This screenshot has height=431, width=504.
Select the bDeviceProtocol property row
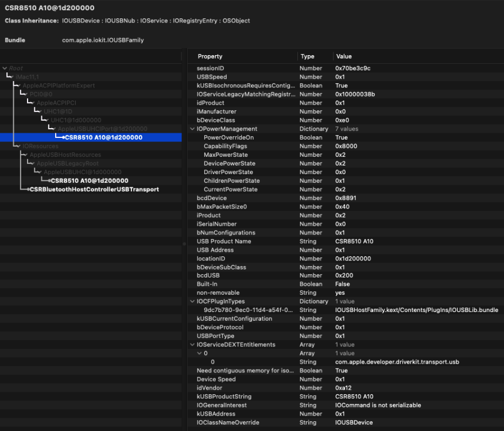click(346, 328)
